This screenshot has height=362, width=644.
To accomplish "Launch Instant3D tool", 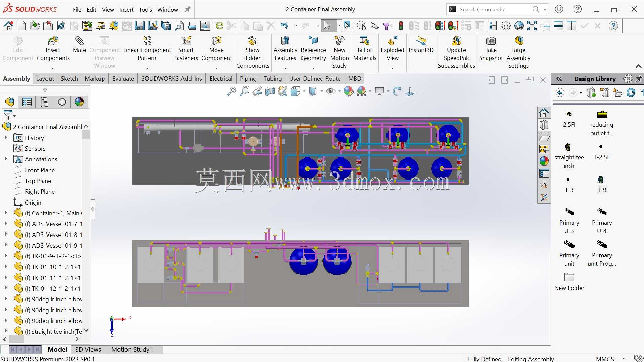I will [421, 45].
